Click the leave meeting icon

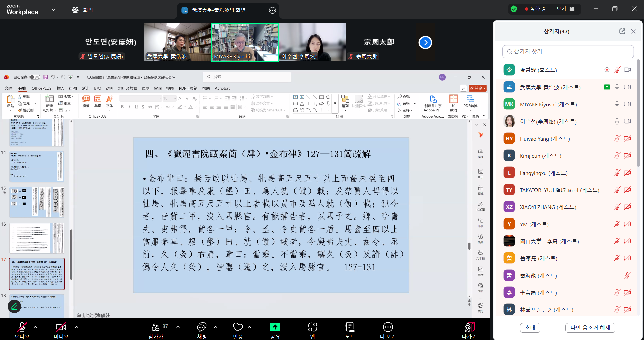[469, 327]
